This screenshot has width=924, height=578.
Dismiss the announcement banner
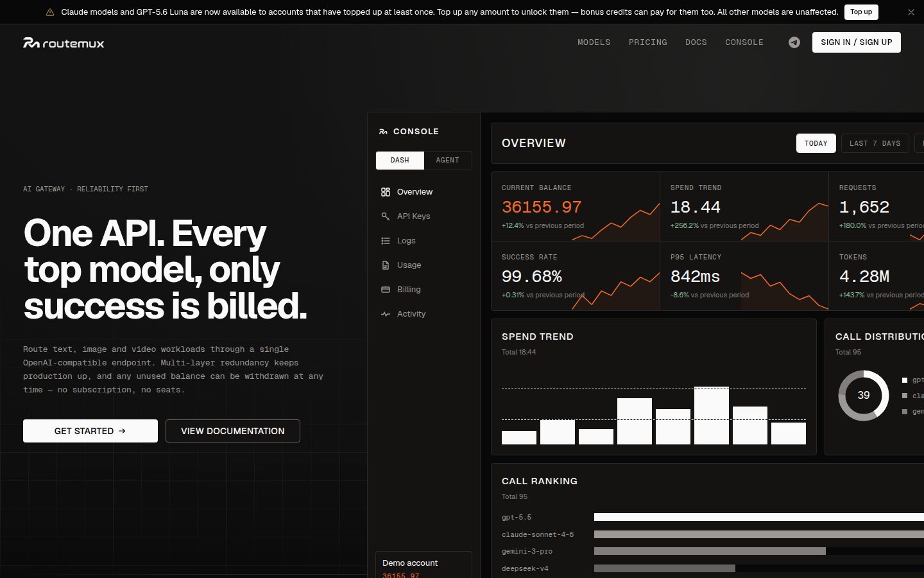tap(911, 12)
